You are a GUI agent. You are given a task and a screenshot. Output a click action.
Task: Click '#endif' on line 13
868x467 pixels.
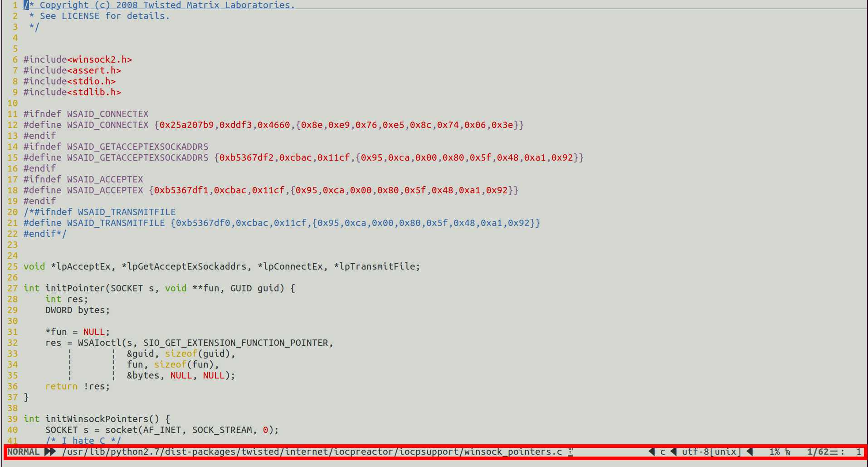point(39,136)
